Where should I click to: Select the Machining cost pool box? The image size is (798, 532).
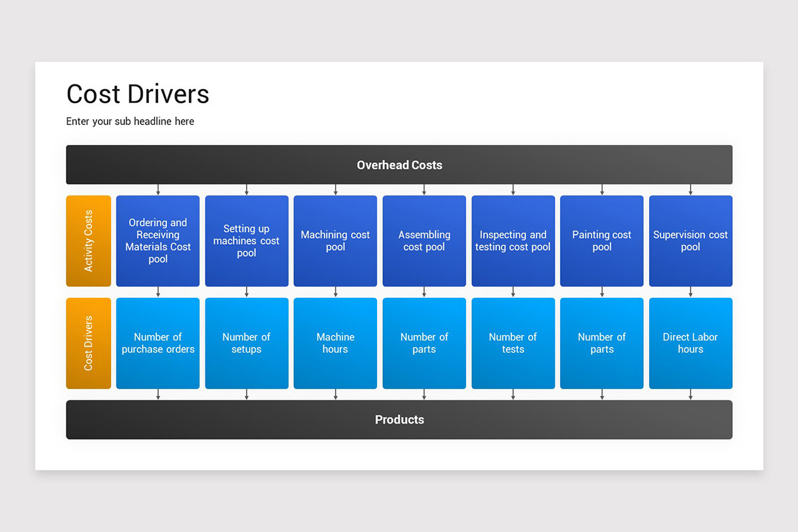tap(335, 241)
